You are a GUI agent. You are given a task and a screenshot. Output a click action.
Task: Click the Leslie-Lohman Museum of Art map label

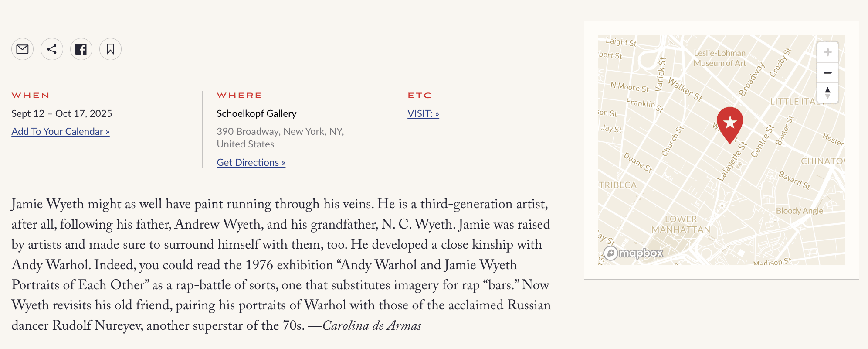point(720,58)
